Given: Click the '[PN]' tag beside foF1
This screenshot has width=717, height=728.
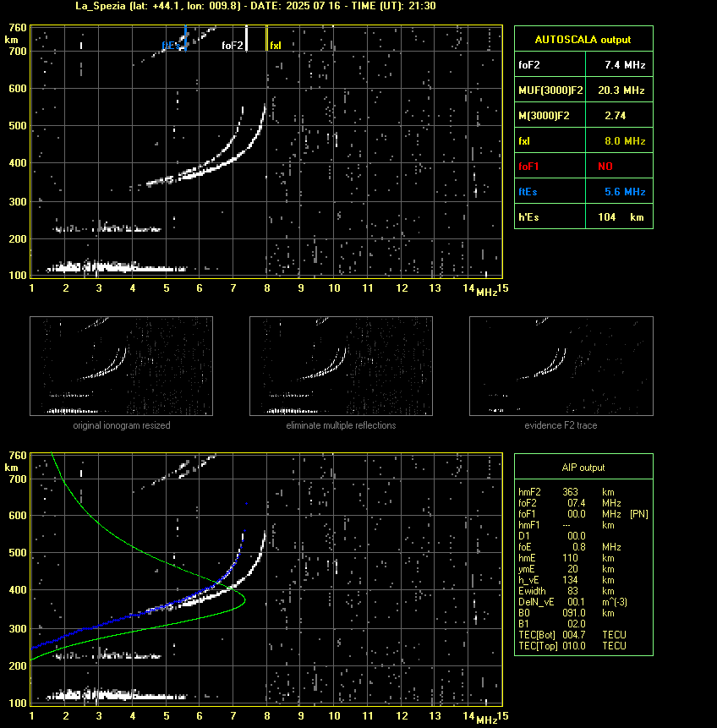Looking at the screenshot, I should pyautogui.click(x=639, y=514).
